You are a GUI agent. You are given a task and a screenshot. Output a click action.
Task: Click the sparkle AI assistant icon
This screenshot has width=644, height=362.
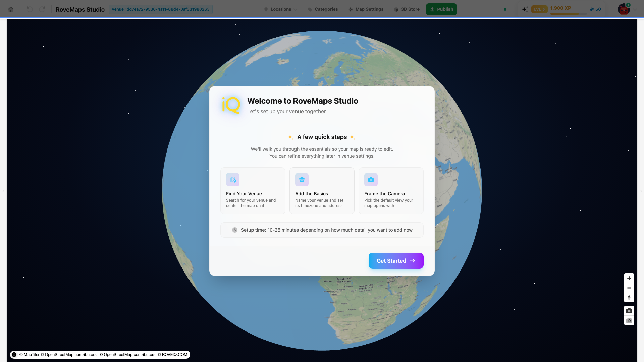tap(525, 9)
